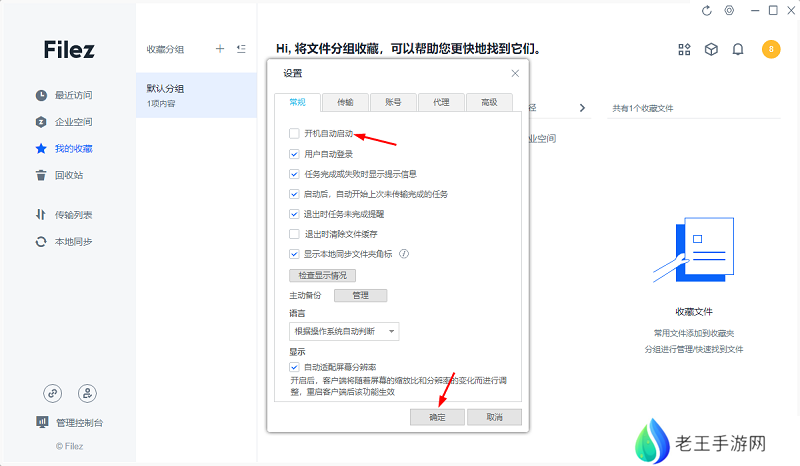Maximize the Filez window

point(773,10)
